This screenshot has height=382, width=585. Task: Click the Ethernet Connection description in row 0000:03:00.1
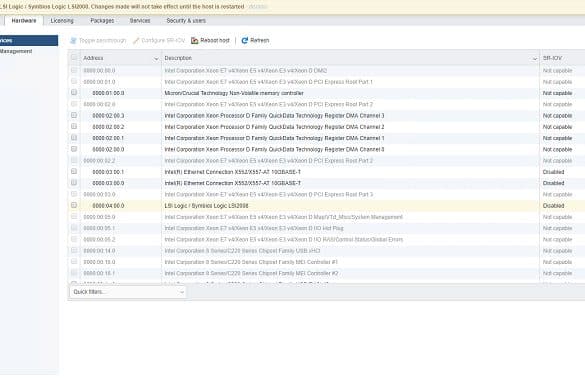click(x=232, y=172)
